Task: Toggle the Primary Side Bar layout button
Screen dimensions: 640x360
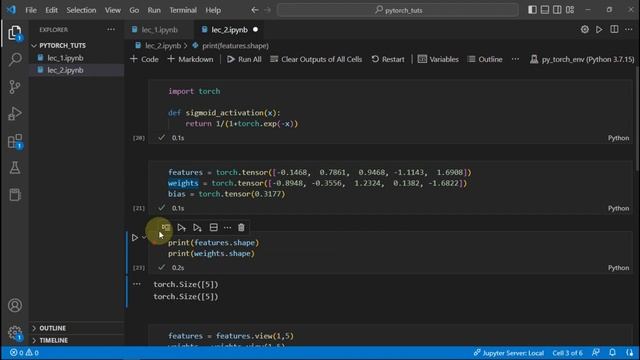Action: (x=532, y=10)
